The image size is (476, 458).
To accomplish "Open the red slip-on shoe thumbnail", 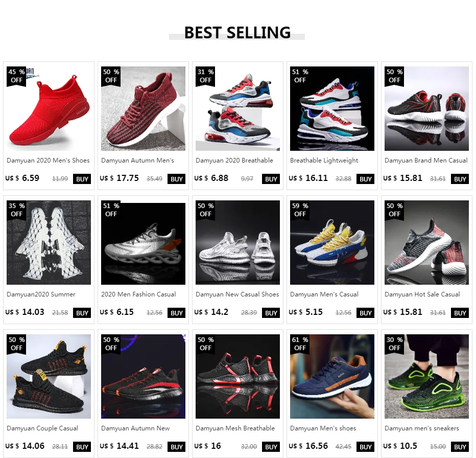I will 49,108.
